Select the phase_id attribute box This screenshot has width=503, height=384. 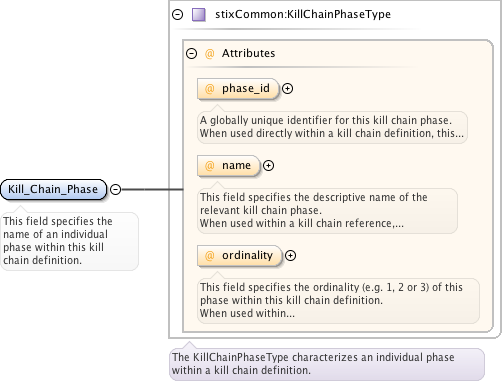tap(238, 89)
